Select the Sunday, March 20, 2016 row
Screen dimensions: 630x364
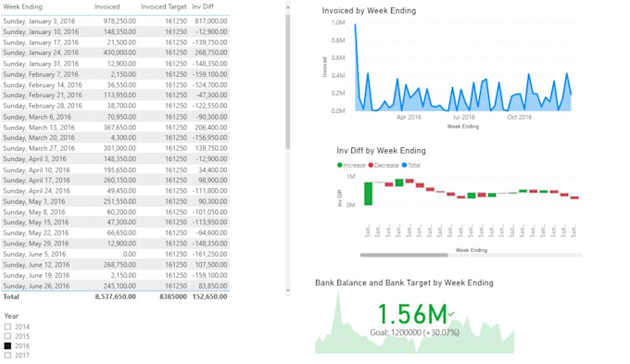pyautogui.click(x=115, y=138)
